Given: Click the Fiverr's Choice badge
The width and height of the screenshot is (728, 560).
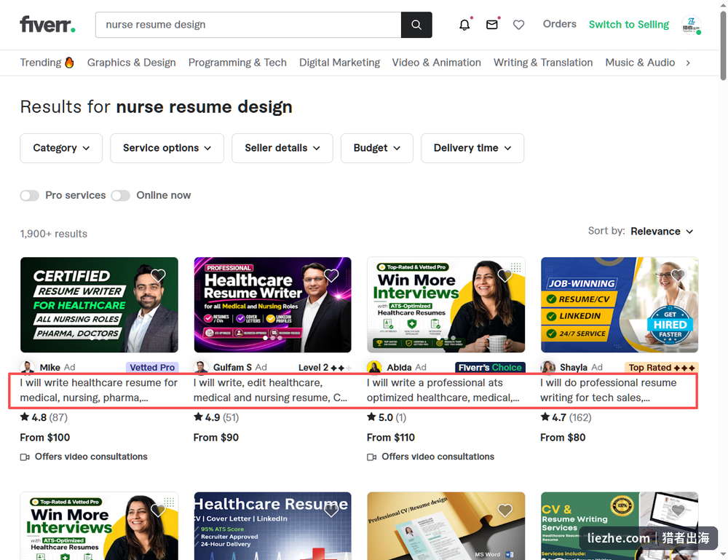Looking at the screenshot, I should pos(490,367).
